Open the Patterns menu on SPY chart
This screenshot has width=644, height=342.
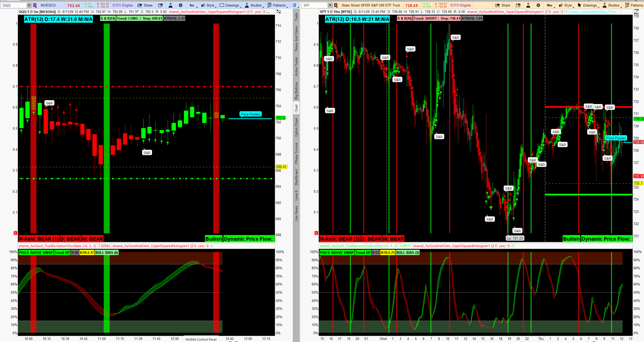pos(634,5)
